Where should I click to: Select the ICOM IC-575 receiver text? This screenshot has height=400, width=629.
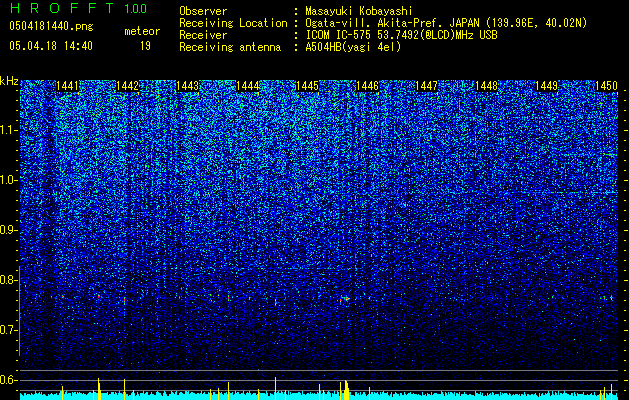(401, 35)
